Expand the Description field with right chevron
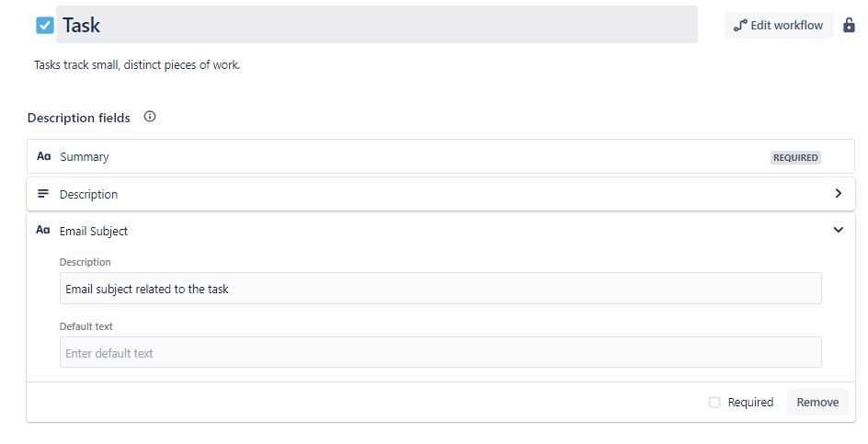Viewport: 868px width, 444px height. coord(838,193)
